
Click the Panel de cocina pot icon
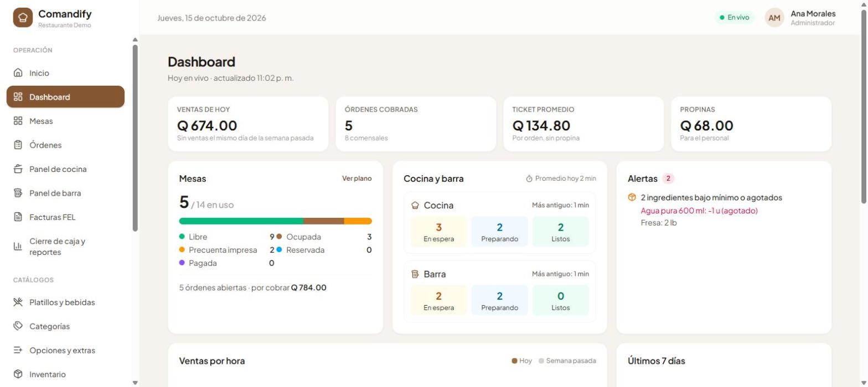(x=18, y=169)
